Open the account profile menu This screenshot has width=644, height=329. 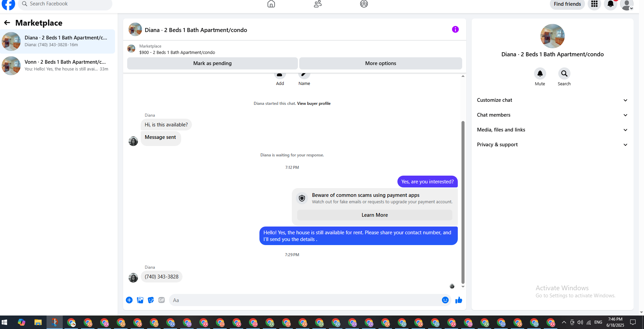click(627, 4)
